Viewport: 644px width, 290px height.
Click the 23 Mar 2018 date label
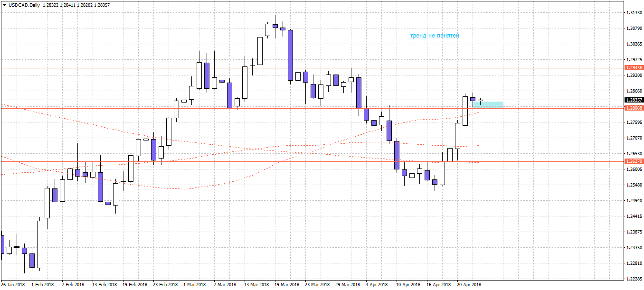(x=317, y=285)
